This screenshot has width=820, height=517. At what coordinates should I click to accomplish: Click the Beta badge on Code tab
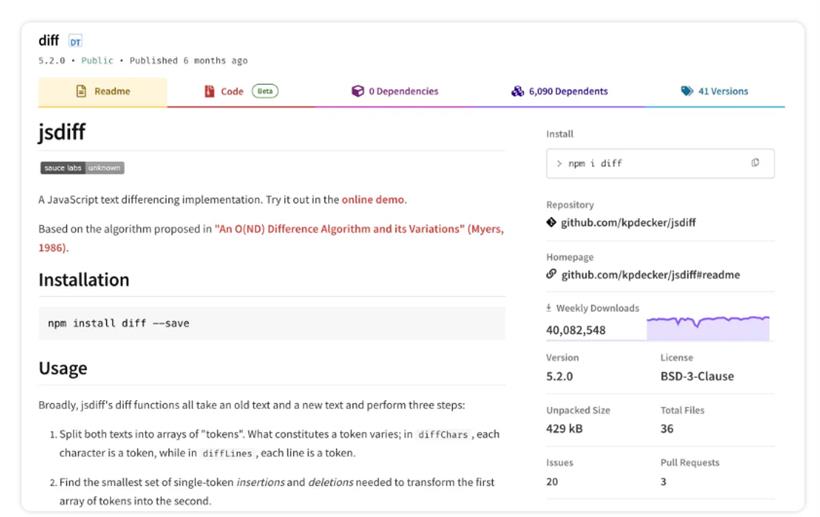(x=265, y=91)
